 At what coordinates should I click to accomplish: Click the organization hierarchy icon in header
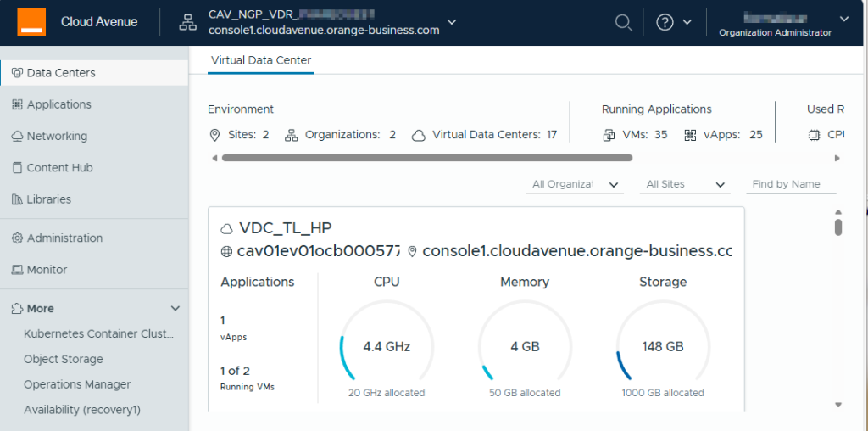tap(187, 23)
